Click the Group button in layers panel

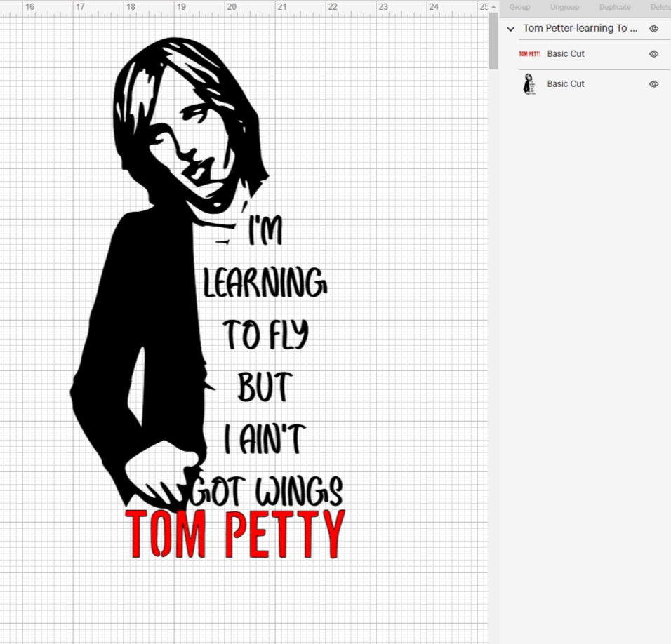(519, 7)
